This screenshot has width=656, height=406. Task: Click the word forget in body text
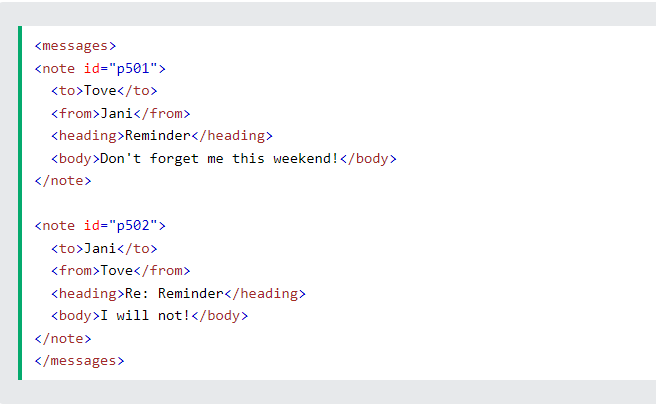pos(174,159)
